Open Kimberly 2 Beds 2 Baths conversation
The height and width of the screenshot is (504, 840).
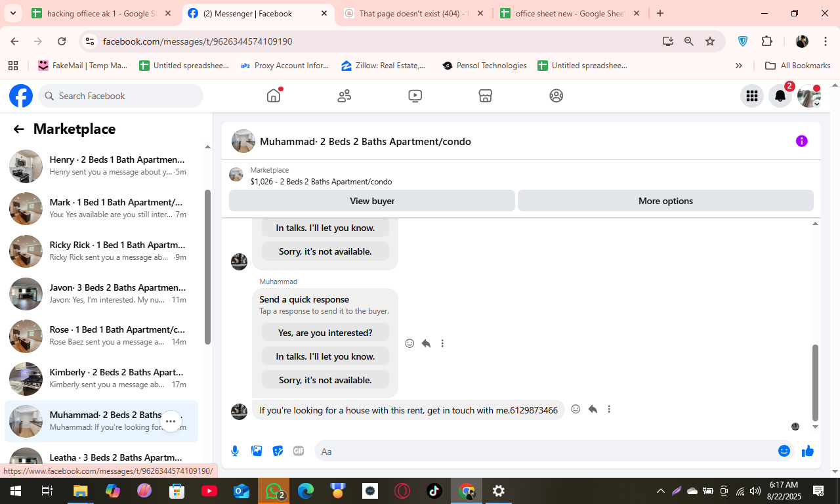pyautogui.click(x=102, y=378)
